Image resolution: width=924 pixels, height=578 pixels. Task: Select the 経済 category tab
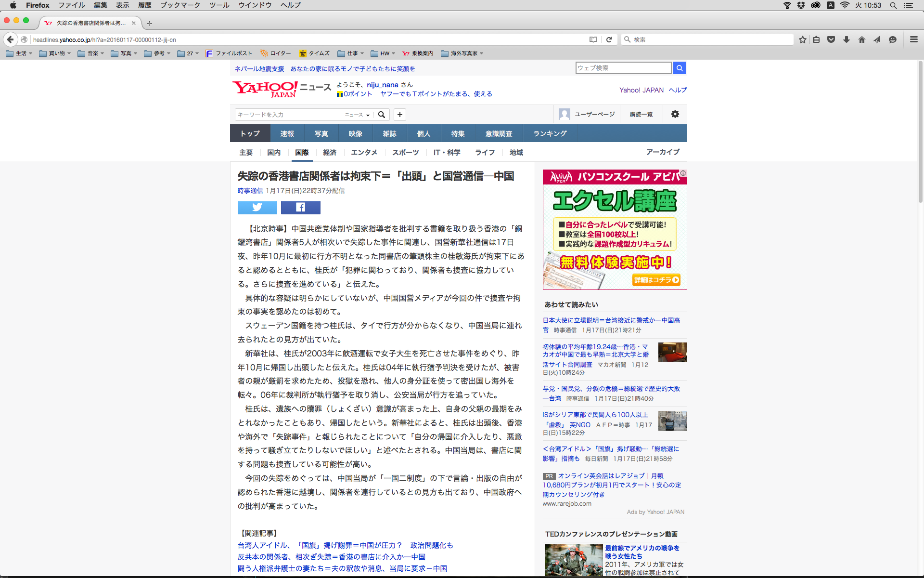pyautogui.click(x=330, y=152)
